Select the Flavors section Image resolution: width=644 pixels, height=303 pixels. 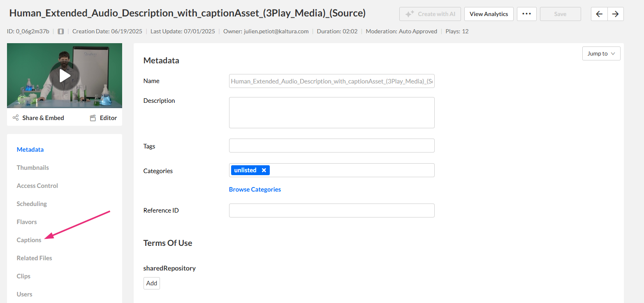tap(27, 222)
